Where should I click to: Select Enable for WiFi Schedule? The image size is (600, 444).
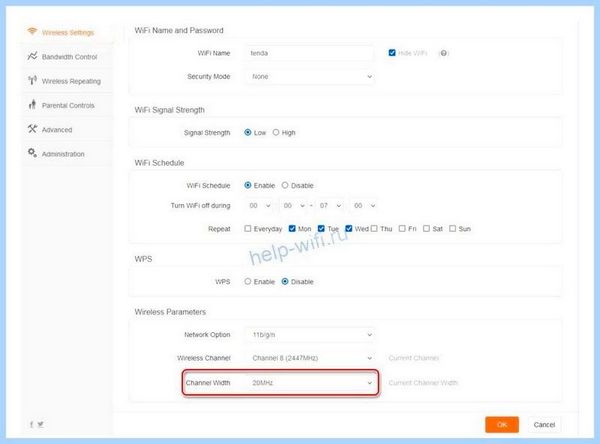pyautogui.click(x=248, y=185)
